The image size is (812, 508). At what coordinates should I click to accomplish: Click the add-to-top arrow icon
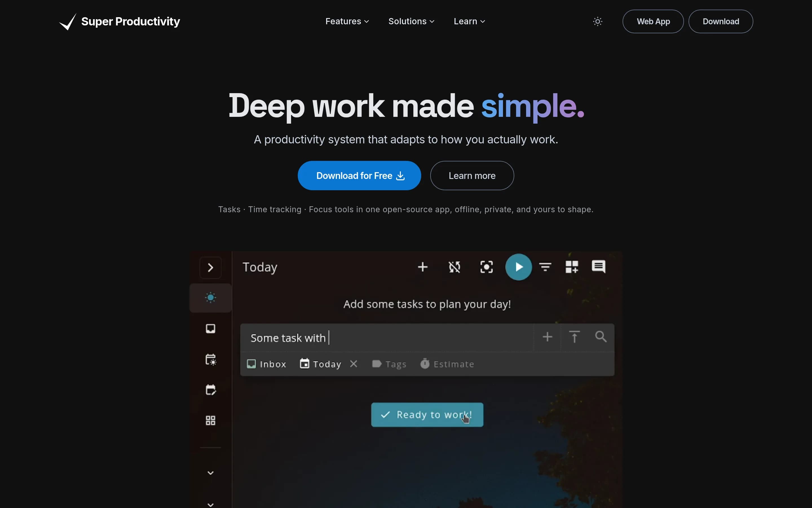click(574, 337)
